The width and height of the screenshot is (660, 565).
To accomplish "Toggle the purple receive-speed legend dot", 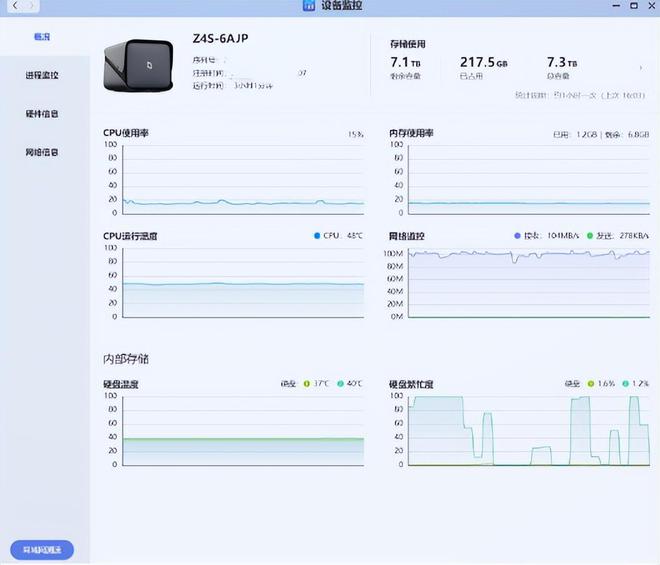I will tap(517, 236).
